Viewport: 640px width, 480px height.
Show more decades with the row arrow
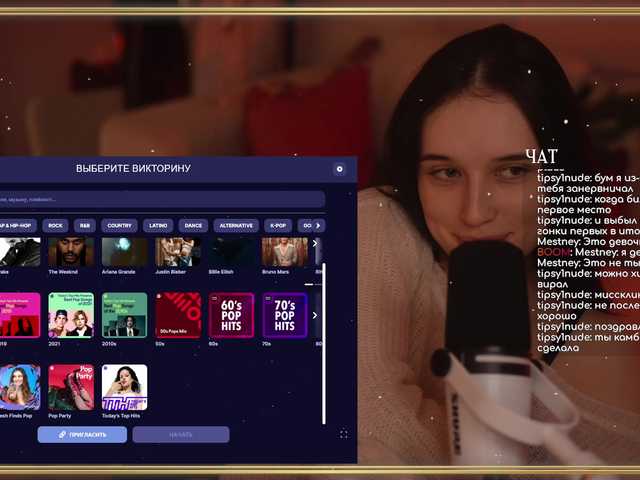pyautogui.click(x=316, y=315)
